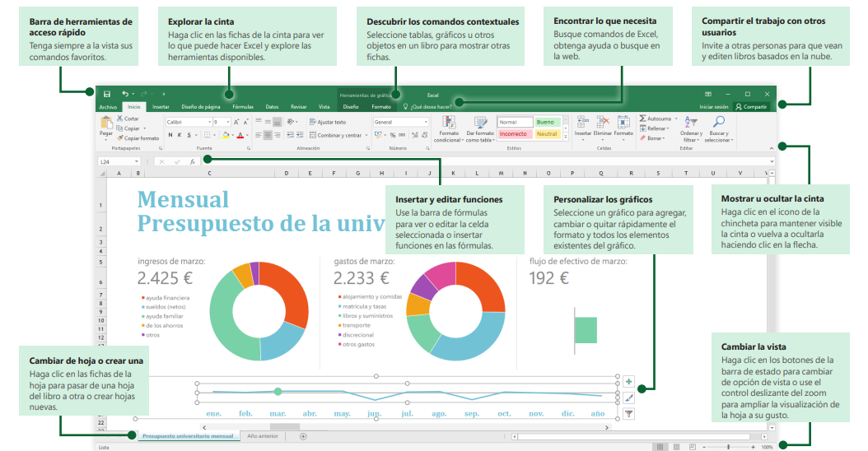Screen dimensions: 868x451
Task: Toggle italic K formatting button
Action: 180,135
